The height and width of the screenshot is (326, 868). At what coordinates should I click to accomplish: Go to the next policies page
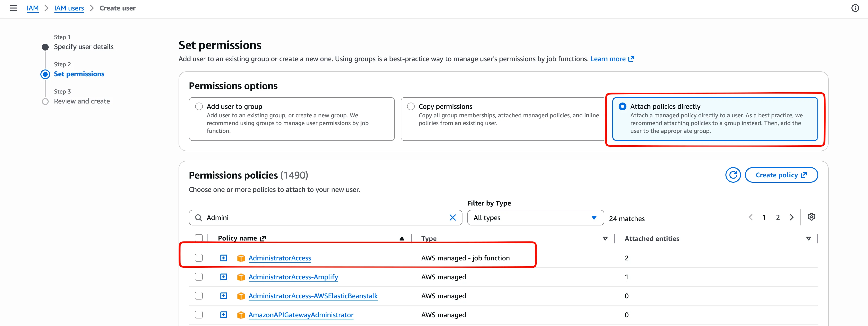pyautogui.click(x=792, y=217)
